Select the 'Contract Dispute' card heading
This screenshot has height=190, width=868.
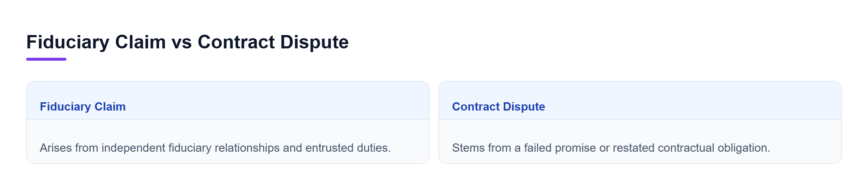pos(498,107)
